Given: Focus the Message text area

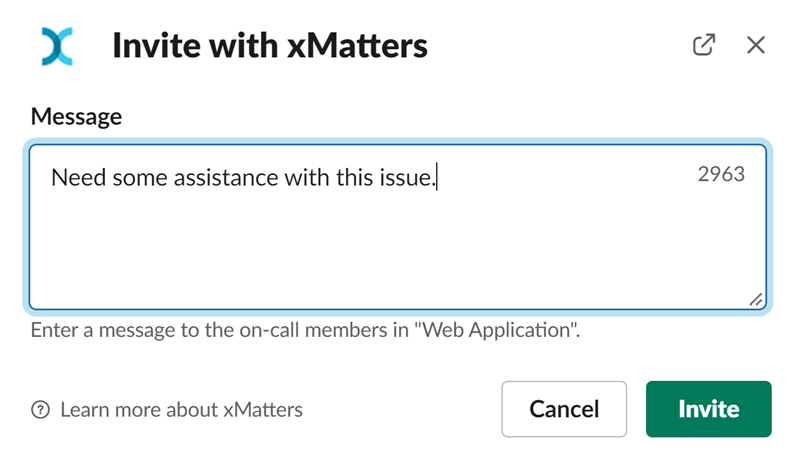Looking at the screenshot, I should (397, 227).
